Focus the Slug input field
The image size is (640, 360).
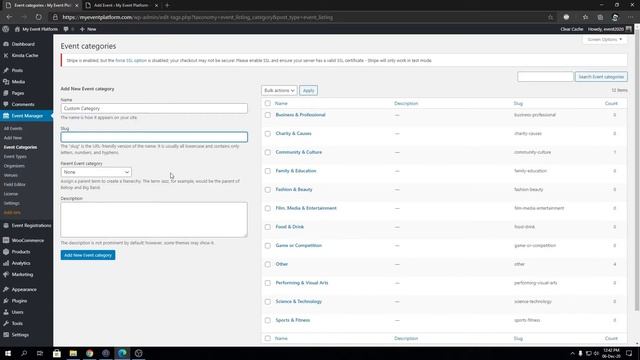154,137
